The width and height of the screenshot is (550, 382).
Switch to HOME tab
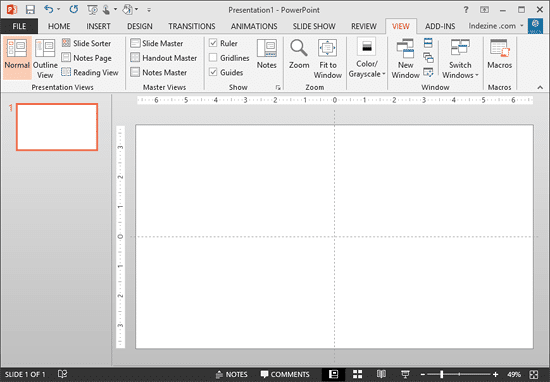[x=59, y=26]
